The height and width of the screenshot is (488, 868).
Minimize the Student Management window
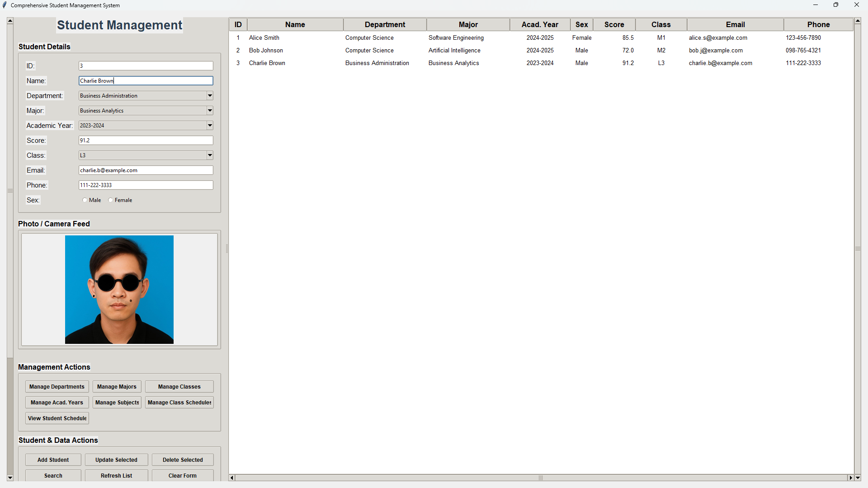(x=816, y=5)
